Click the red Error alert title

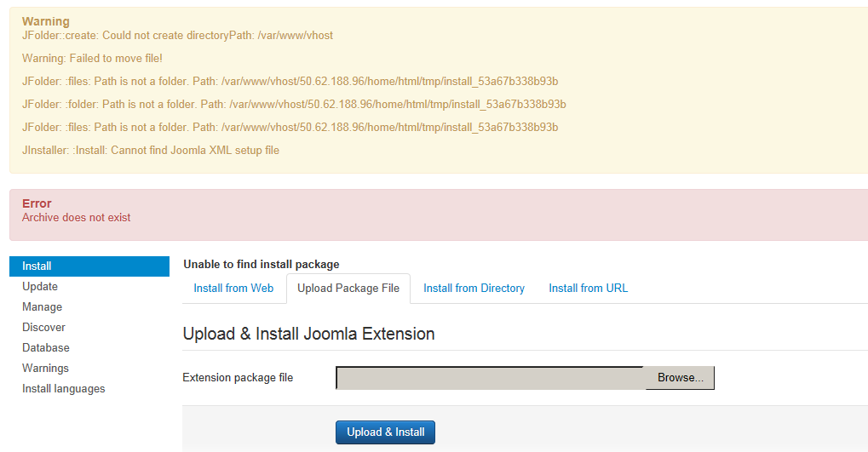tap(37, 203)
